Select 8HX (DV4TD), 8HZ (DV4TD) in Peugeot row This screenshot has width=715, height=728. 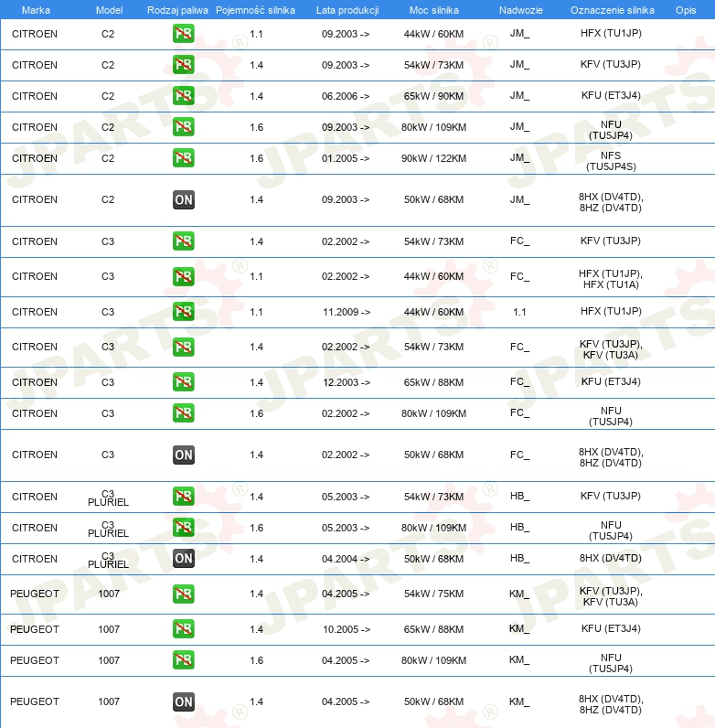(x=611, y=704)
